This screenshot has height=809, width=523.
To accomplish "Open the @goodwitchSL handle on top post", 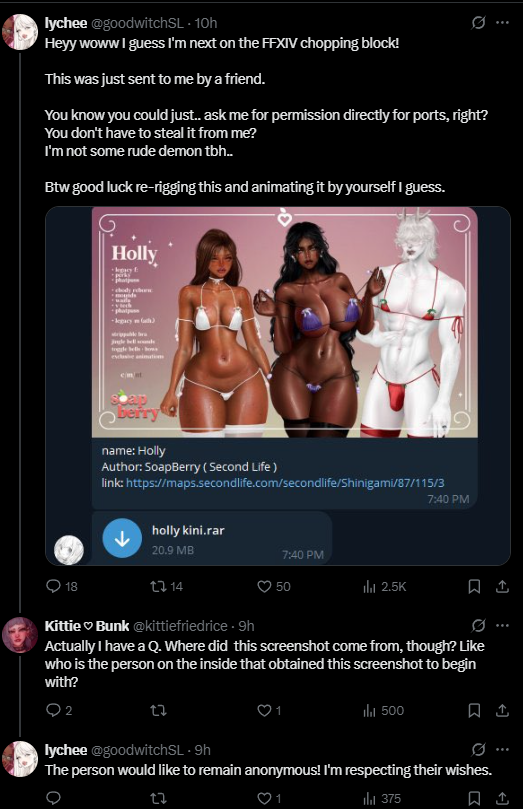I will coord(137,23).
